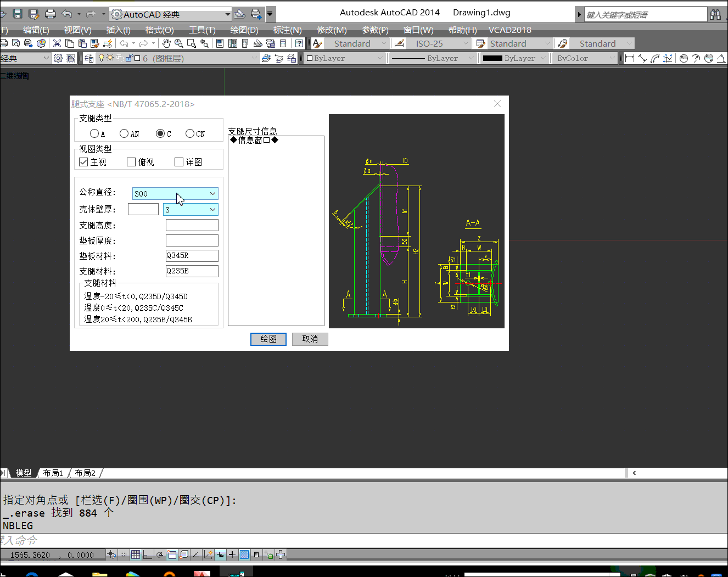Toggle Grid display in status bar

136,554
